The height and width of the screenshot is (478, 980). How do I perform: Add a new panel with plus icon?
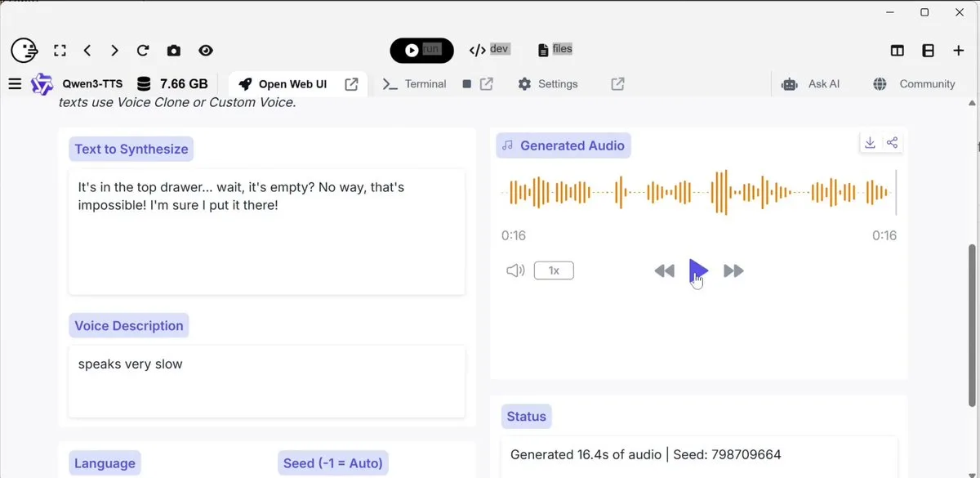coord(959,51)
